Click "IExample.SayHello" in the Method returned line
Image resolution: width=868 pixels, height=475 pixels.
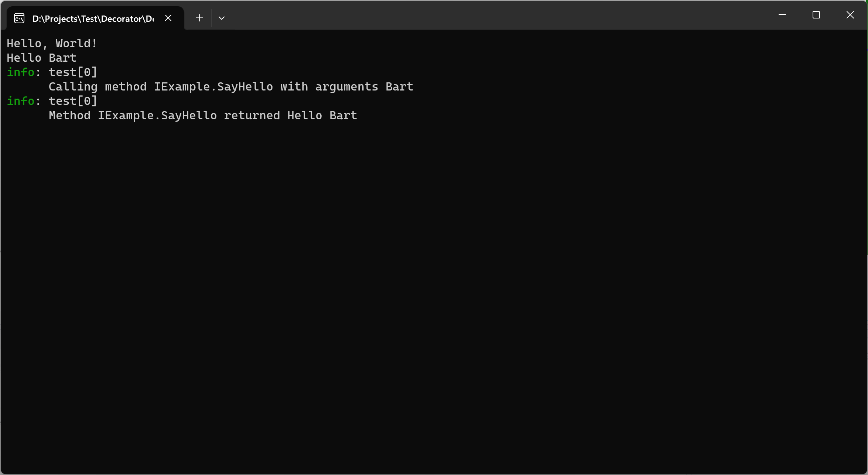(x=157, y=115)
